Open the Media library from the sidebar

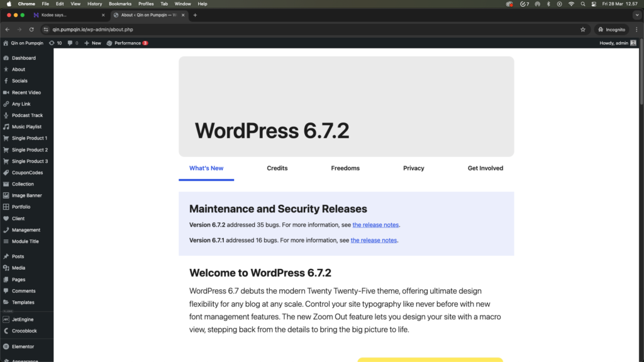pos(18,268)
